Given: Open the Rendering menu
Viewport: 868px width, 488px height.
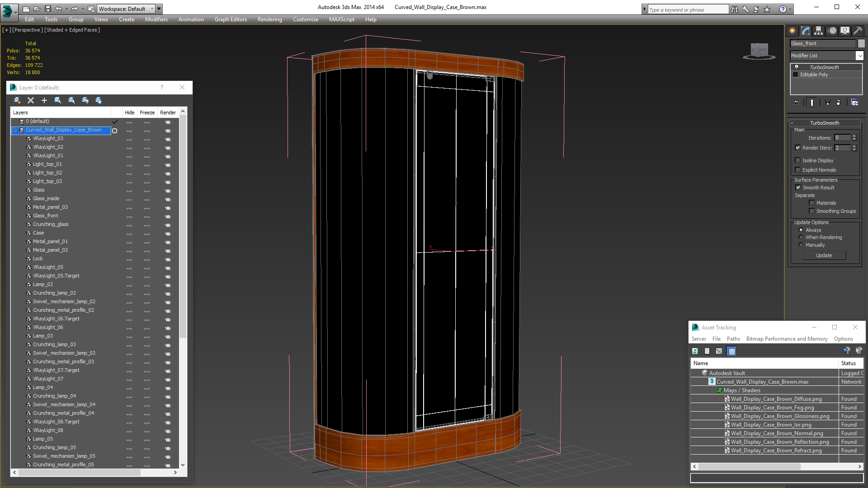Looking at the screenshot, I should click(269, 19).
